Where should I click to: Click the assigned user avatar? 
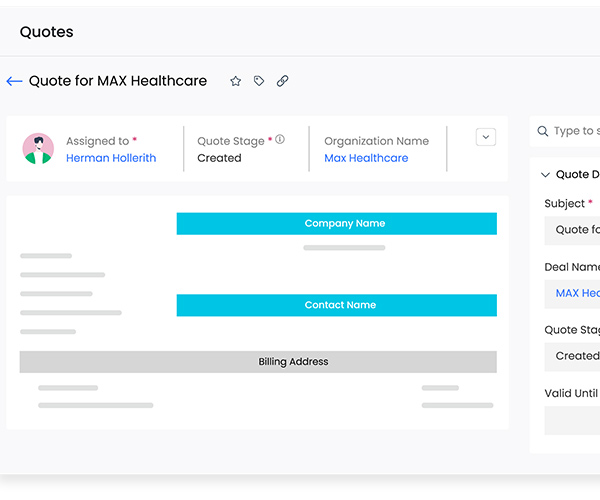[x=38, y=149]
